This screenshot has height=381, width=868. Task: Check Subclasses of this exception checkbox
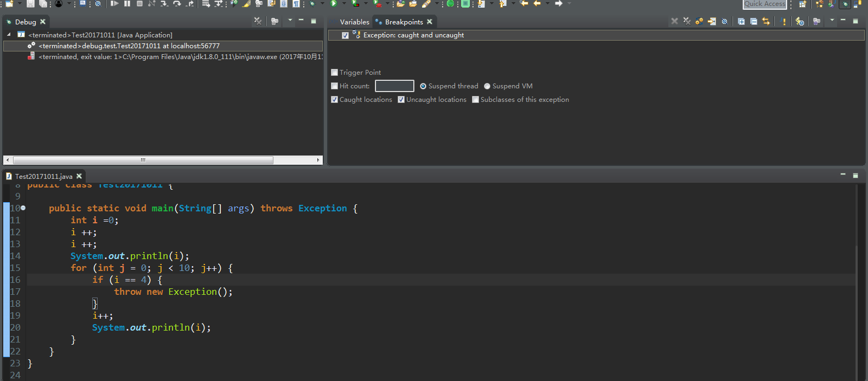click(x=475, y=100)
